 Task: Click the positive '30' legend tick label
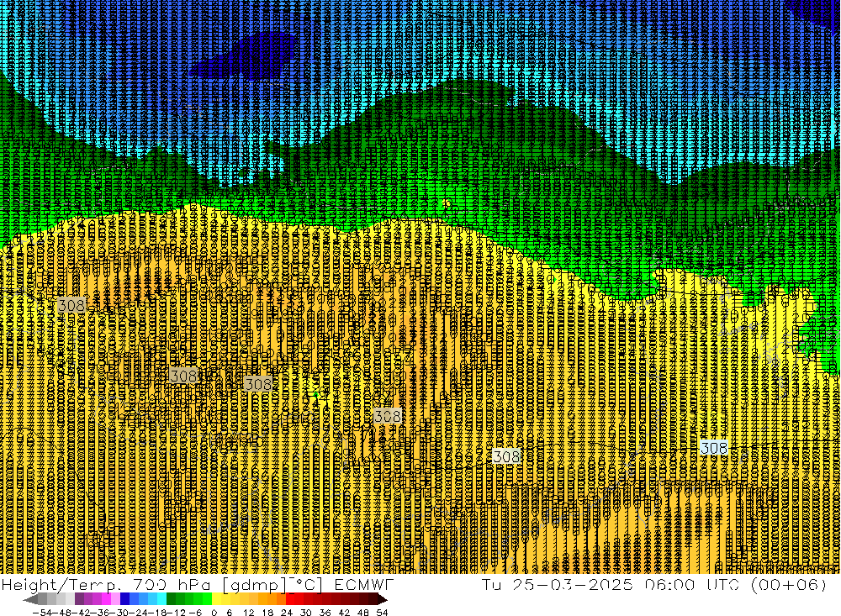306,613
